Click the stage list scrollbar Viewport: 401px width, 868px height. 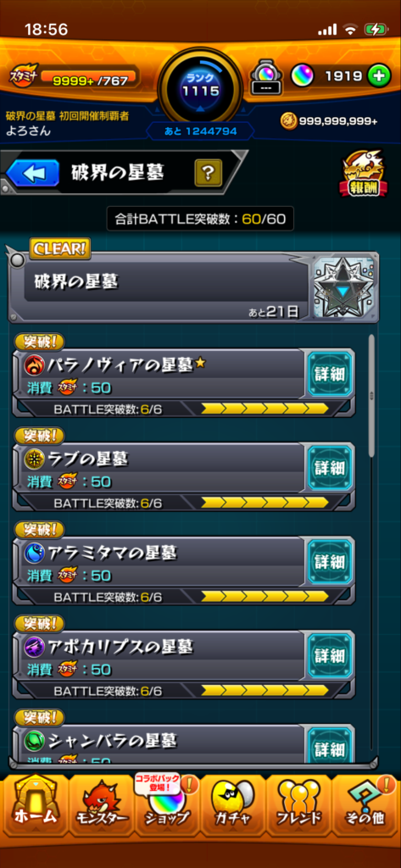coord(371,396)
